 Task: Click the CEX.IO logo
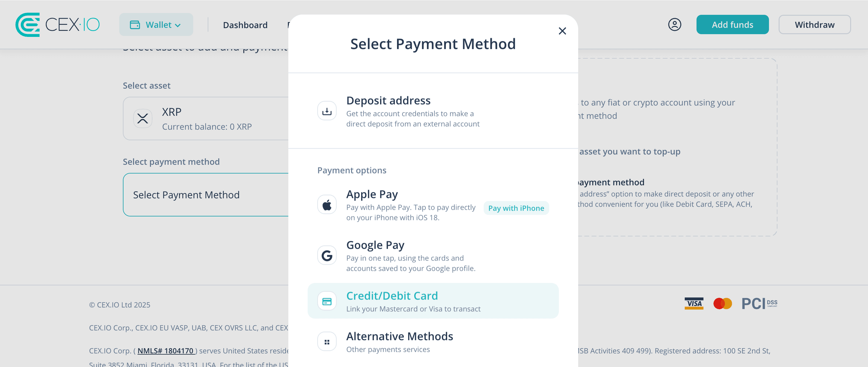58,24
